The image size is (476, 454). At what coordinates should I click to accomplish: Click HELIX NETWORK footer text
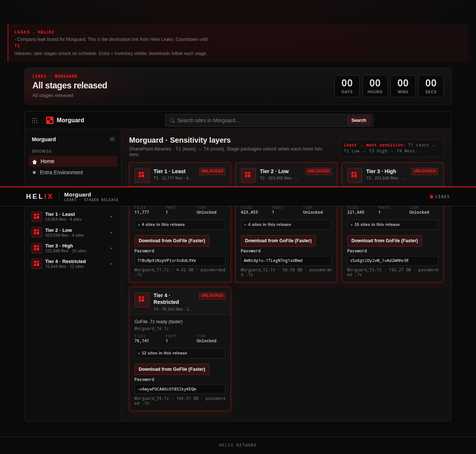tap(238, 445)
